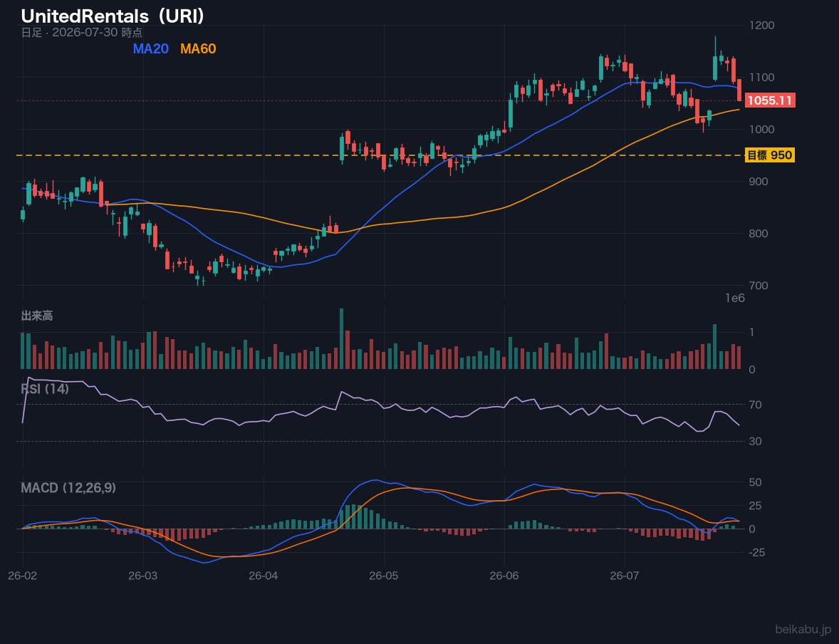Click the 出来高 volume panel label
Screen dimensions: 839x644
(x=37, y=316)
